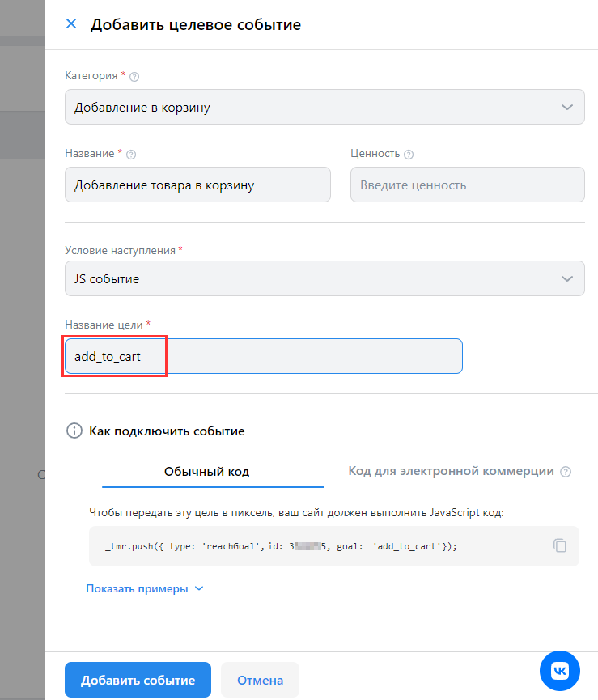Click the help icon next to Категория
598x700 pixels.
point(134,77)
